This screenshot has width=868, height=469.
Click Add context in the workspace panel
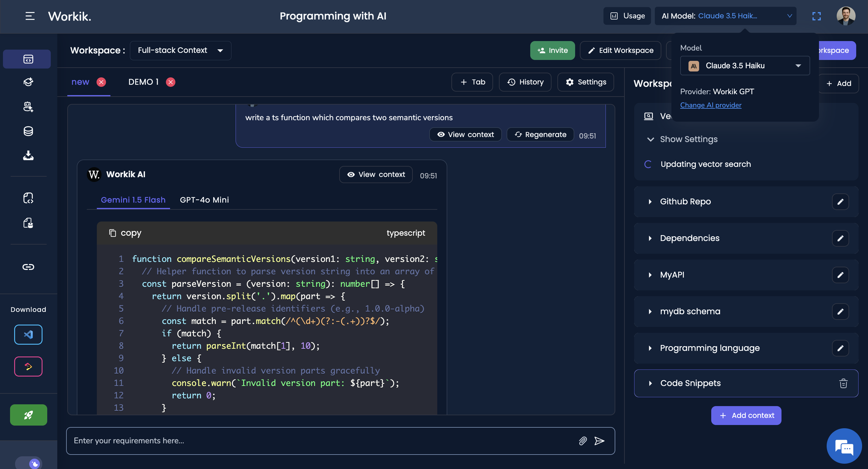746,415
